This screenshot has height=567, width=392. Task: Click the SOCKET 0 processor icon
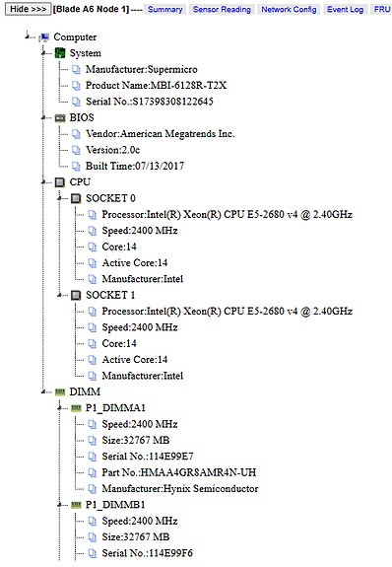(76, 198)
